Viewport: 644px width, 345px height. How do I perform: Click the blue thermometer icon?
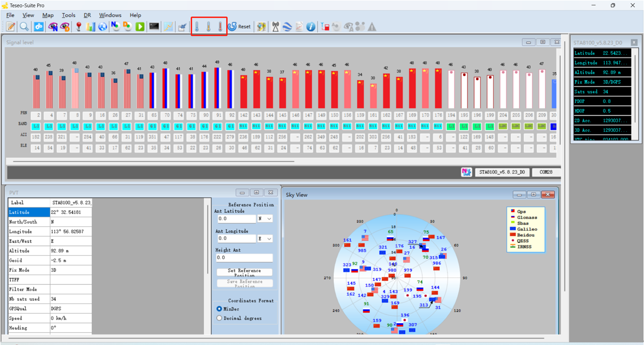pos(197,27)
